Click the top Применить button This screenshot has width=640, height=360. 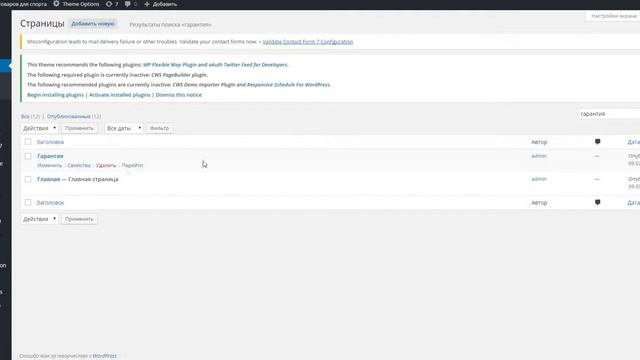pyautogui.click(x=79, y=128)
